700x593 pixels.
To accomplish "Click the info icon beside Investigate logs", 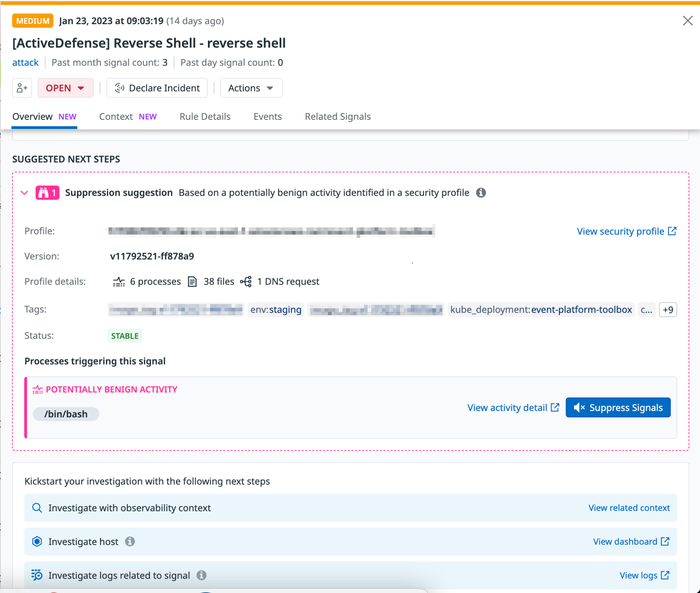I will [x=201, y=575].
